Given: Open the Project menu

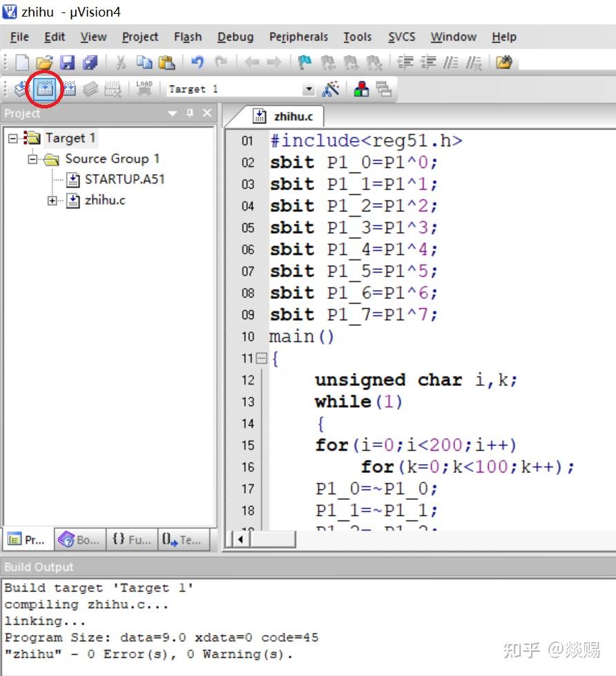Looking at the screenshot, I should (x=140, y=37).
